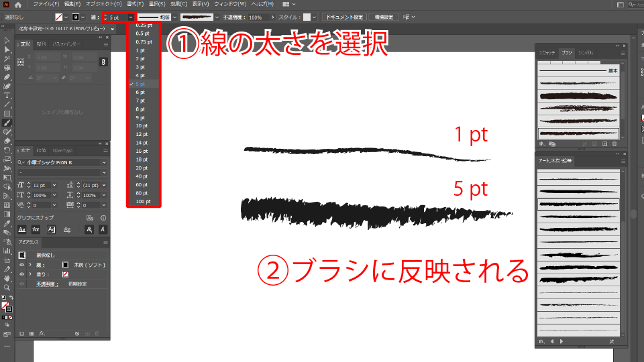Click the fill swatch in control bar
The height and width of the screenshot is (362, 644).
point(59,17)
